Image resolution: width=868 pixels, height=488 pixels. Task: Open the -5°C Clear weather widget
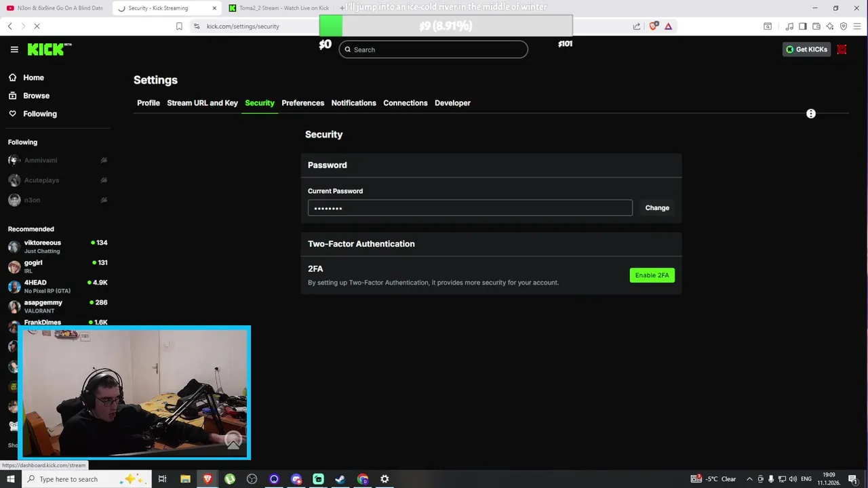pyautogui.click(x=714, y=479)
